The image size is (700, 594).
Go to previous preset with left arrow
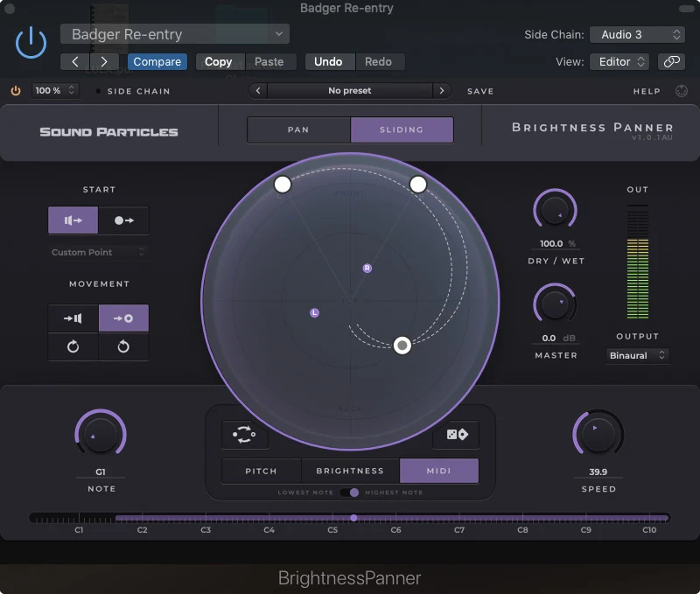pyautogui.click(x=75, y=61)
